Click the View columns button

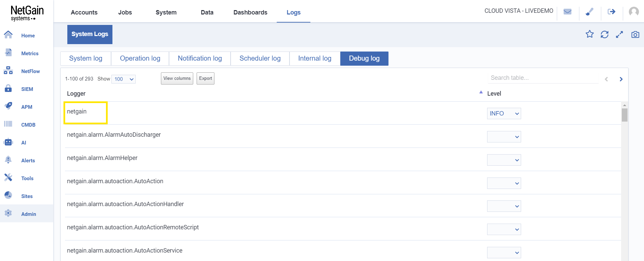177,78
